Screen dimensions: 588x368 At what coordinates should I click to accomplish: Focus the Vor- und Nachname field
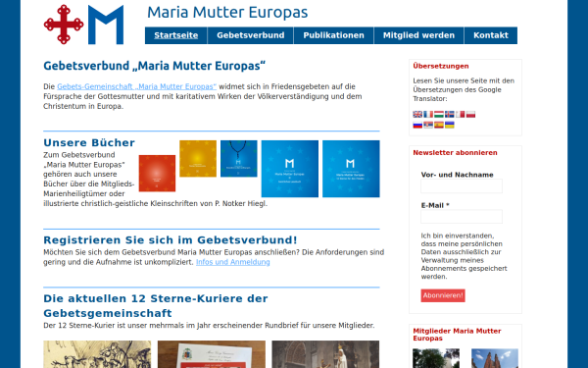coord(462,186)
